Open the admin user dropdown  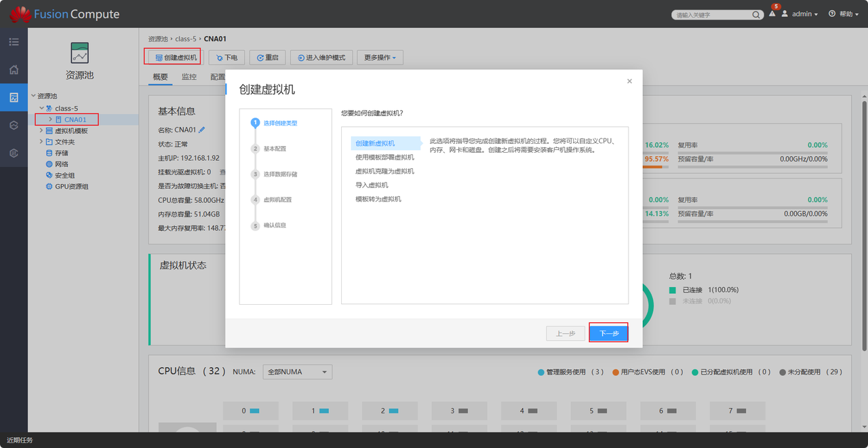805,14
